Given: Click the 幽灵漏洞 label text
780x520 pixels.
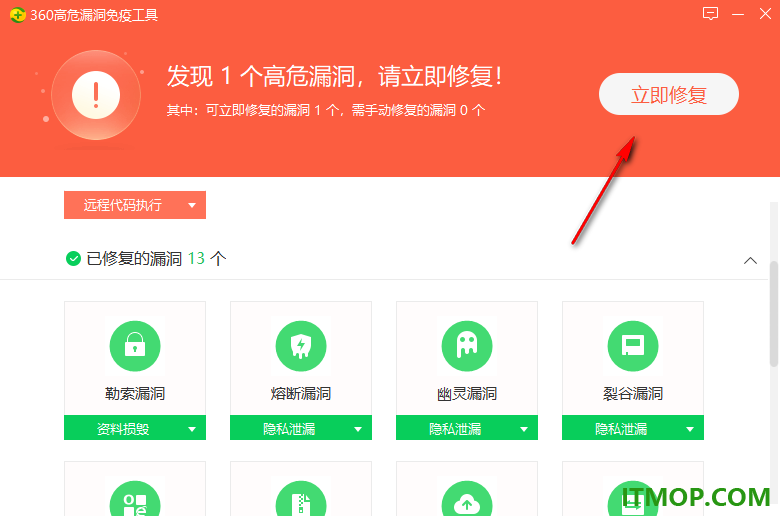Looking at the screenshot, I should coord(467,394).
